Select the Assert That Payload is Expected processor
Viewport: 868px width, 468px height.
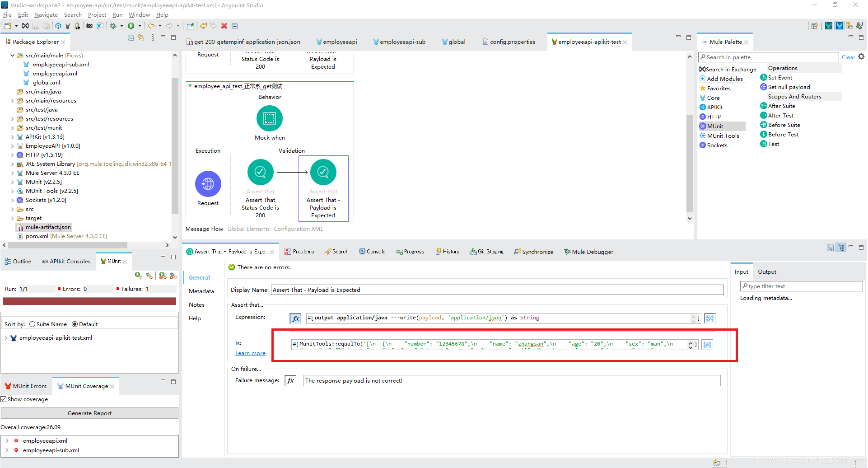pyautogui.click(x=323, y=172)
